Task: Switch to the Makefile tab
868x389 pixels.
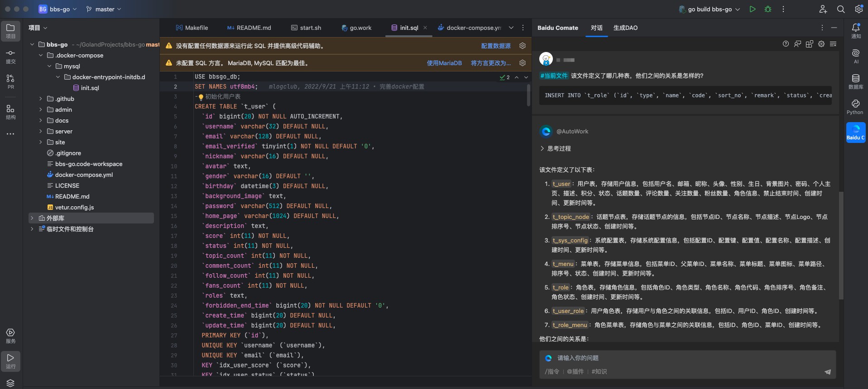Action: (192, 28)
